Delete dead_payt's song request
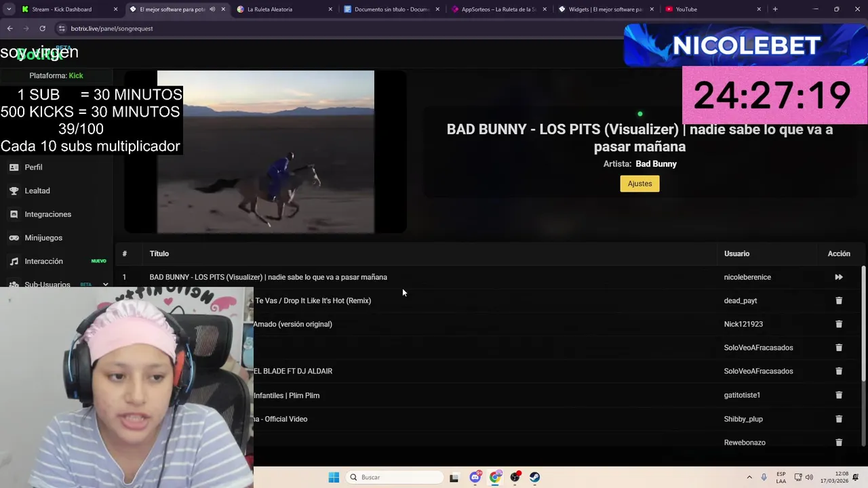Viewport: 868px width, 488px height. click(839, 300)
